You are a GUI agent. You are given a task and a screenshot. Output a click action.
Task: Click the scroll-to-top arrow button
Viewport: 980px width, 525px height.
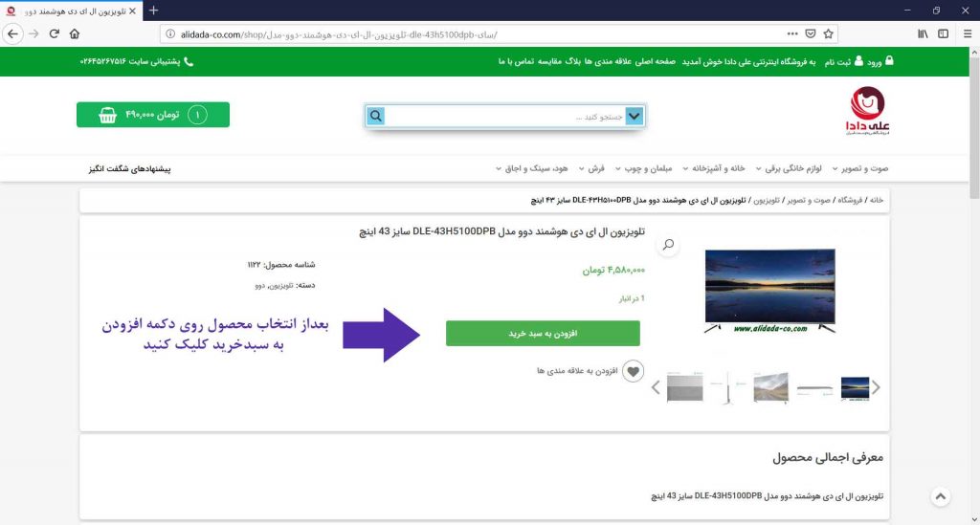(x=940, y=497)
